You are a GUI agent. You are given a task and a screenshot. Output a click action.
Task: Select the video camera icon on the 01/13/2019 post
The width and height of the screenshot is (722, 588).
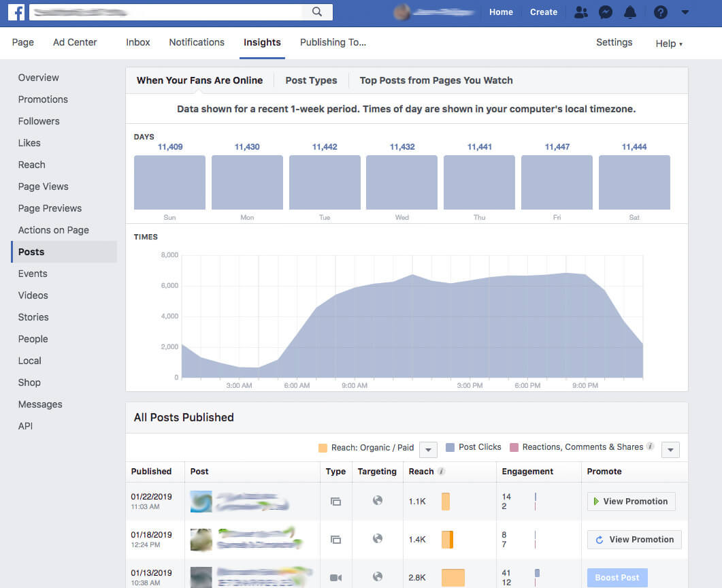tap(335, 576)
